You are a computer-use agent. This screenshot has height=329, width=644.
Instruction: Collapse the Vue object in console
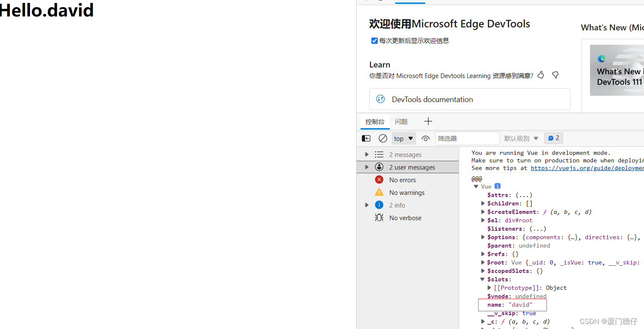pos(476,186)
